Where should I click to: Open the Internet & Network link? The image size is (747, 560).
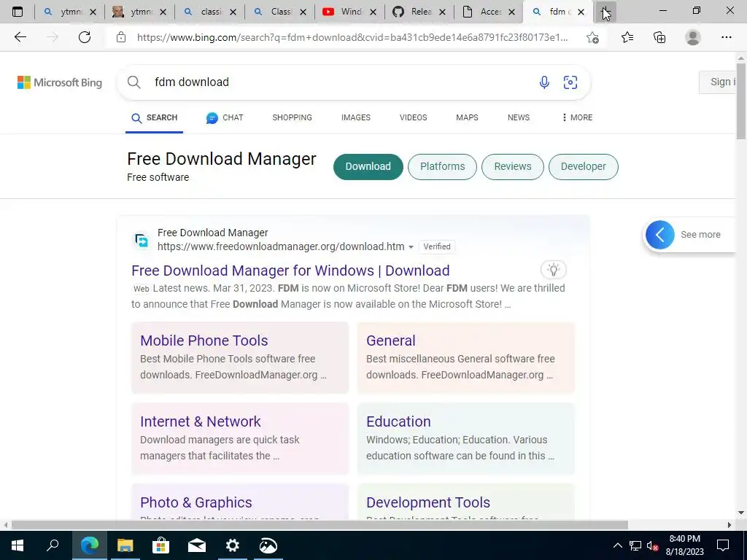[201, 421]
